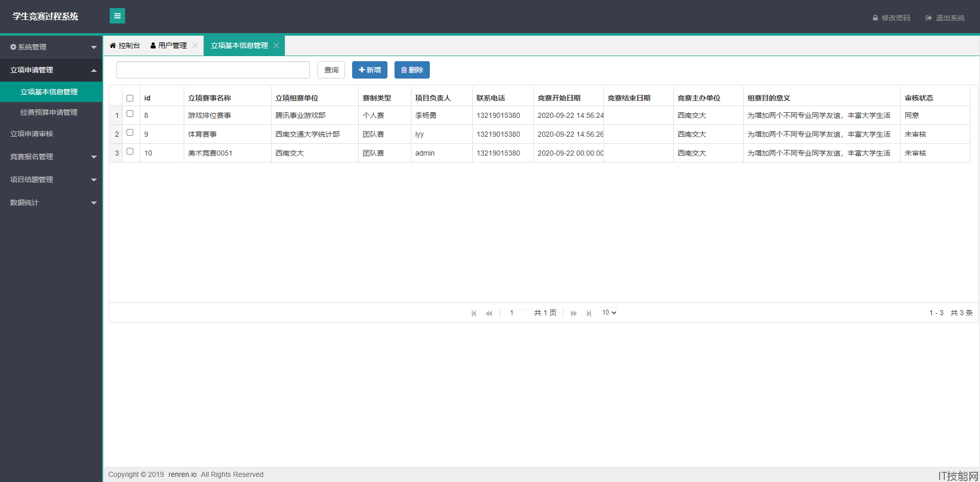Open 经费预算申请管理 in the sidebar
The height and width of the screenshot is (482, 980).
click(51, 112)
